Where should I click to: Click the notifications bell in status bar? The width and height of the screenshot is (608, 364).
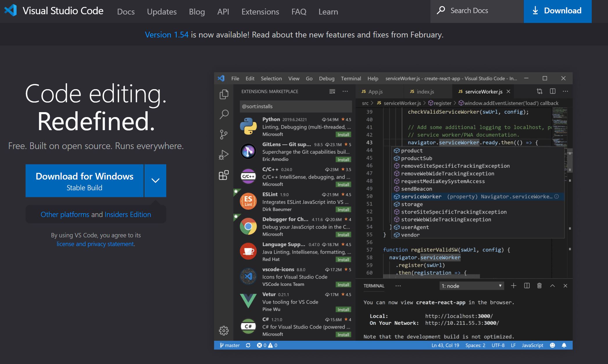pyautogui.click(x=564, y=345)
